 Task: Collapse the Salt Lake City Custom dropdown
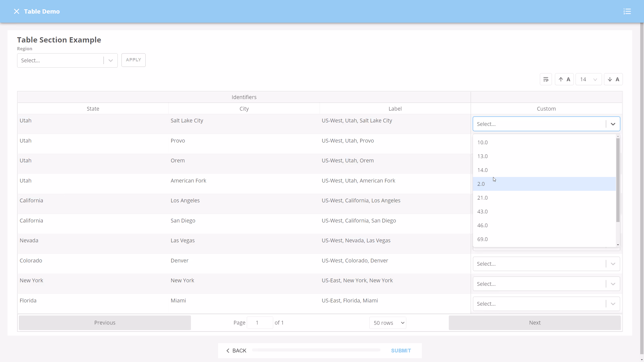(613, 124)
